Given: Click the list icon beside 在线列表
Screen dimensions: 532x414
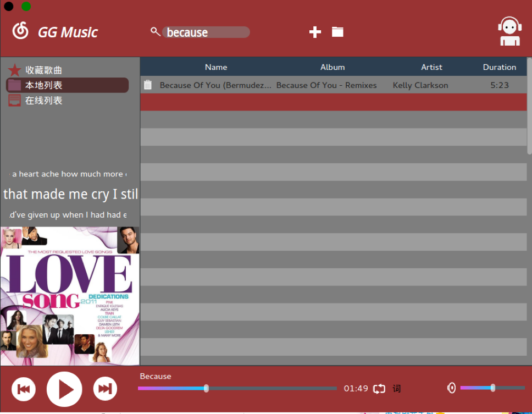Looking at the screenshot, I should (x=14, y=101).
